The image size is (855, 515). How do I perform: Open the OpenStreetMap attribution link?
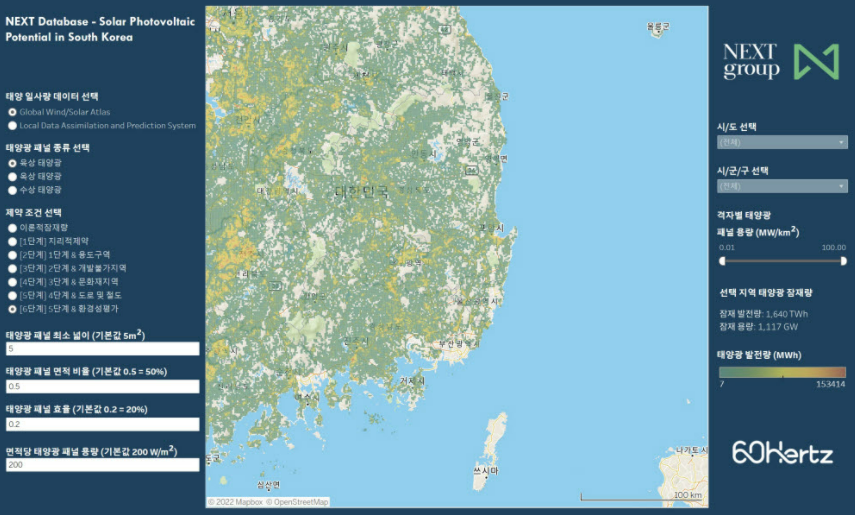pos(296,502)
